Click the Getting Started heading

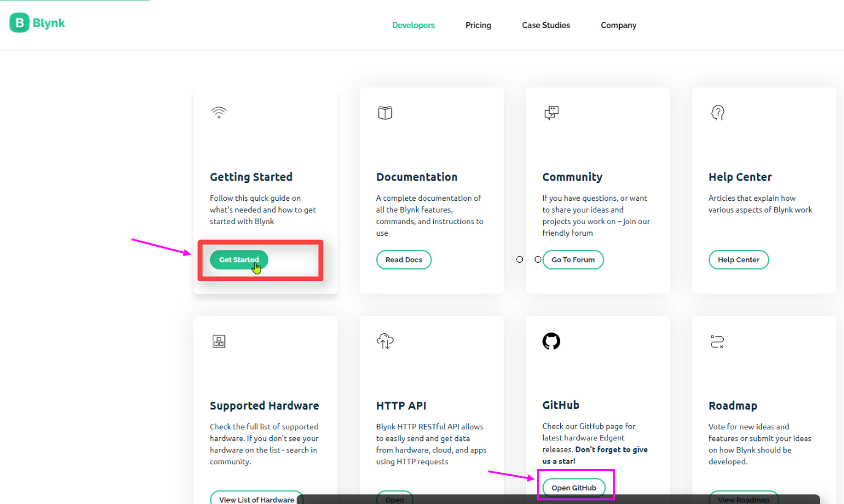pyautogui.click(x=251, y=177)
